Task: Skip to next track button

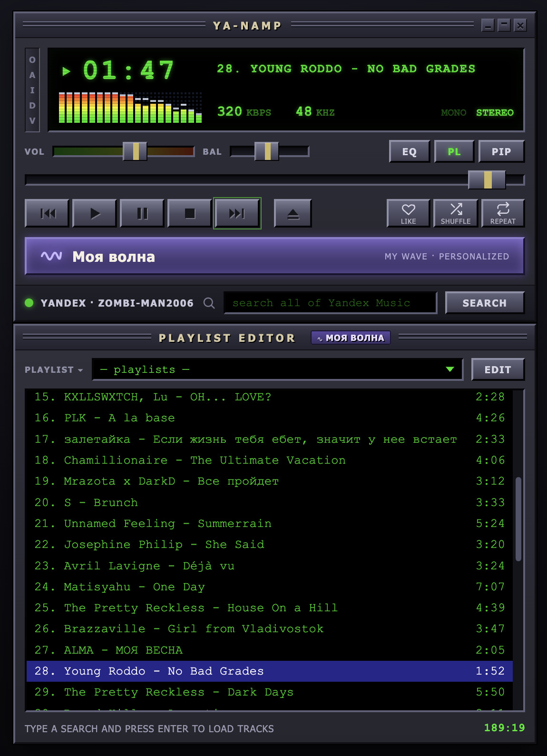Action: point(237,213)
